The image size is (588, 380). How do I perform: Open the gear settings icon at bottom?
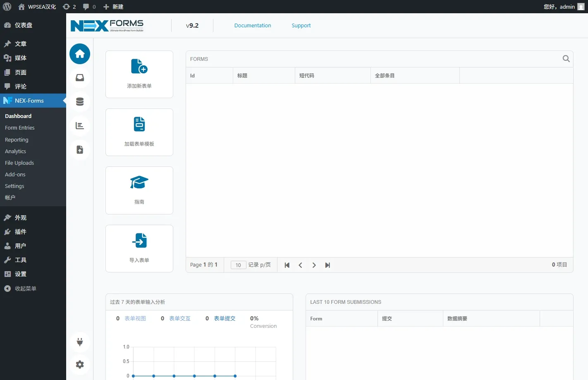pos(80,365)
